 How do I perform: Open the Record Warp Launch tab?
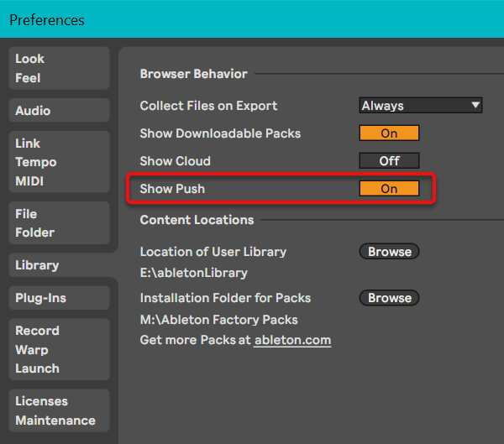point(59,349)
